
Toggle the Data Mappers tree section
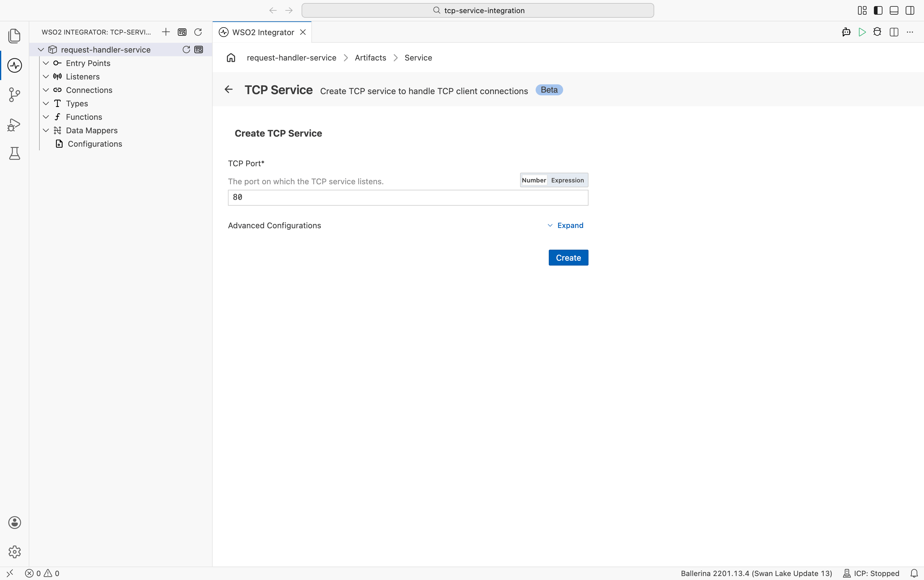point(46,130)
